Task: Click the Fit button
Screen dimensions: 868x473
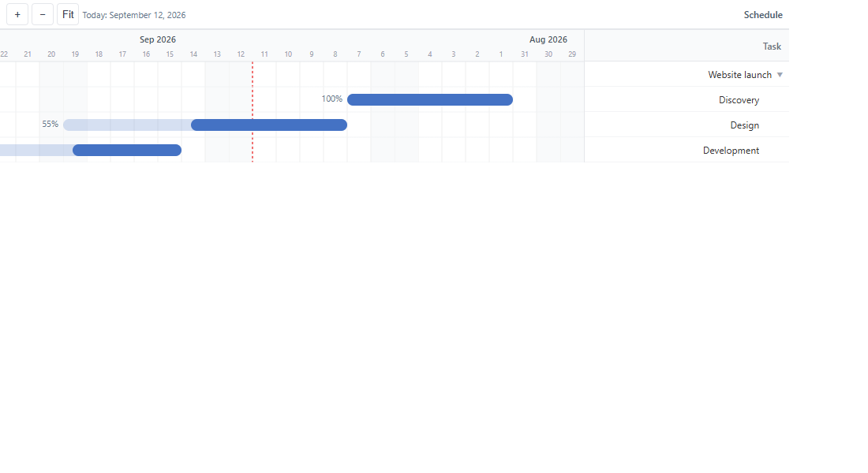Action: coord(68,14)
